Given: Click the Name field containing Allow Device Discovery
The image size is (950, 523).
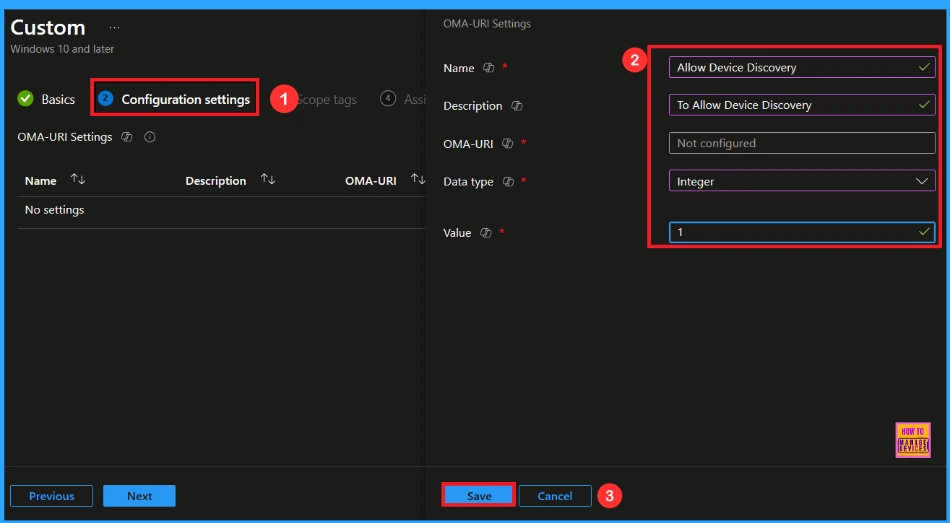Looking at the screenshot, I should pos(802,67).
